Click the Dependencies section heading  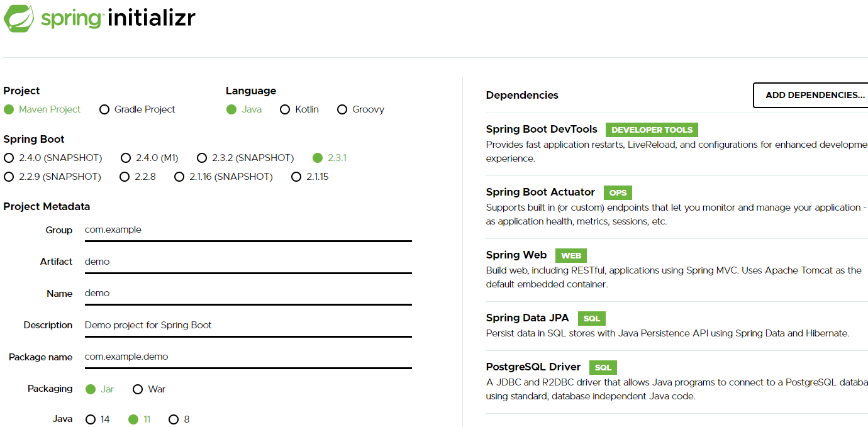pos(522,95)
